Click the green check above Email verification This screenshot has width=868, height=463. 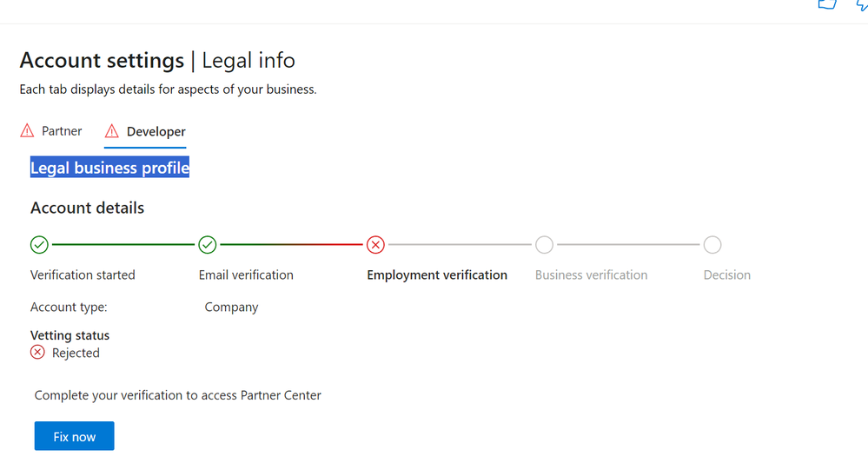coord(208,245)
